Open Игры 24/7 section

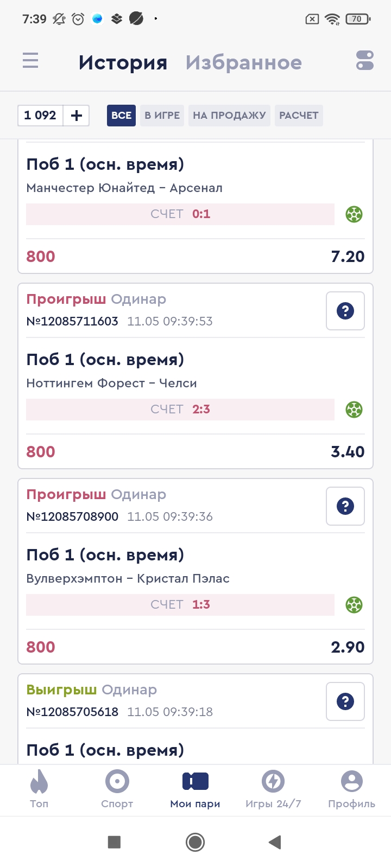[x=273, y=789]
